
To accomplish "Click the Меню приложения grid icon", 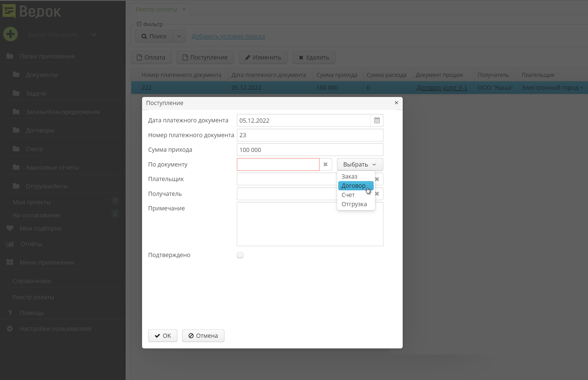I will pyautogui.click(x=10, y=262).
